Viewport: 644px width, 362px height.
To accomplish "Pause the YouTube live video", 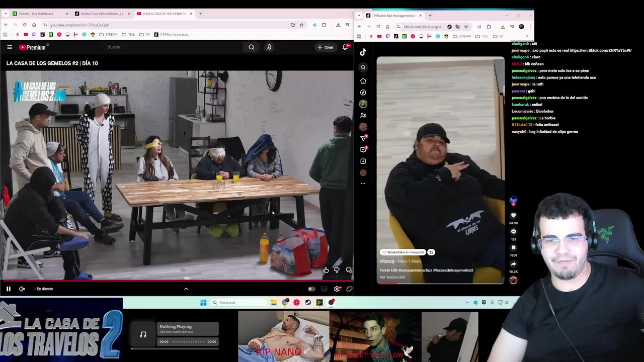I will 9,289.
